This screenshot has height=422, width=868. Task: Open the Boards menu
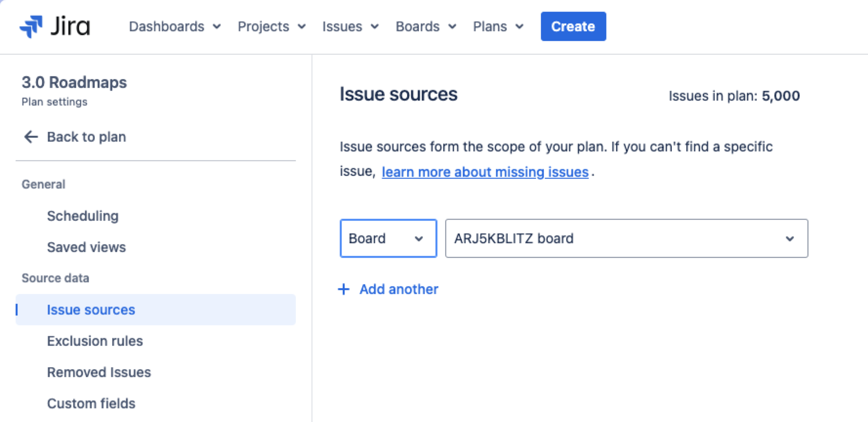426,26
